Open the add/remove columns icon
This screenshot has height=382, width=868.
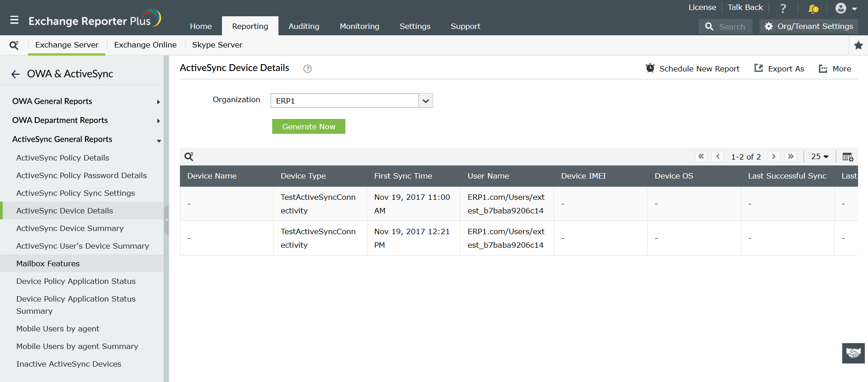848,157
